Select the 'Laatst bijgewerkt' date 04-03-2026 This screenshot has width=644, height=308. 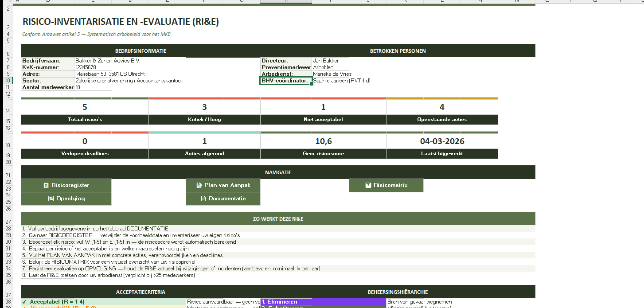click(x=442, y=141)
